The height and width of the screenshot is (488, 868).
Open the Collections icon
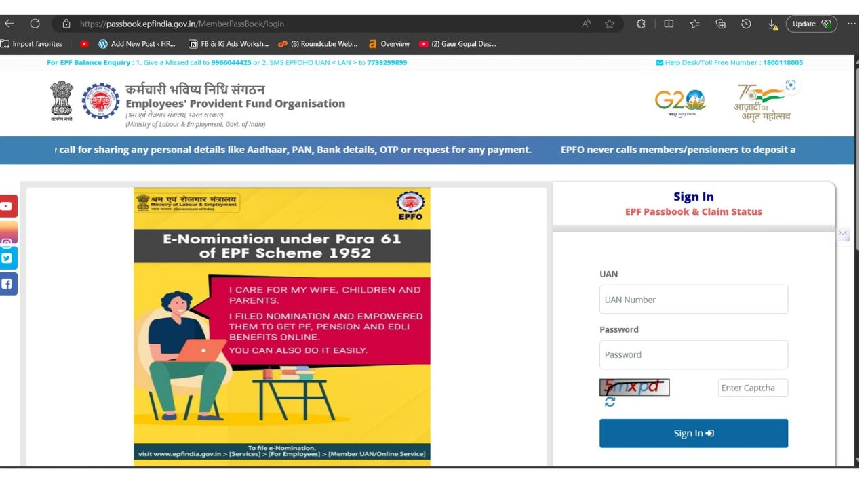[721, 24]
